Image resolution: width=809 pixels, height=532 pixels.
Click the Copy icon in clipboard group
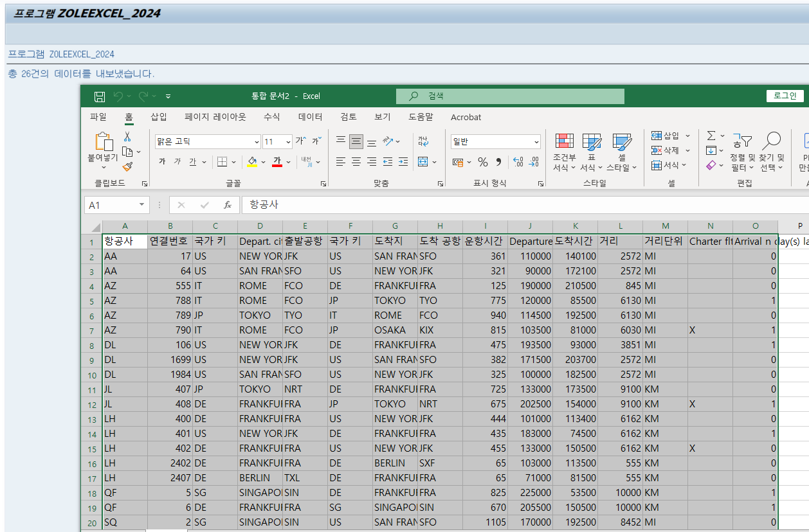tap(127, 152)
